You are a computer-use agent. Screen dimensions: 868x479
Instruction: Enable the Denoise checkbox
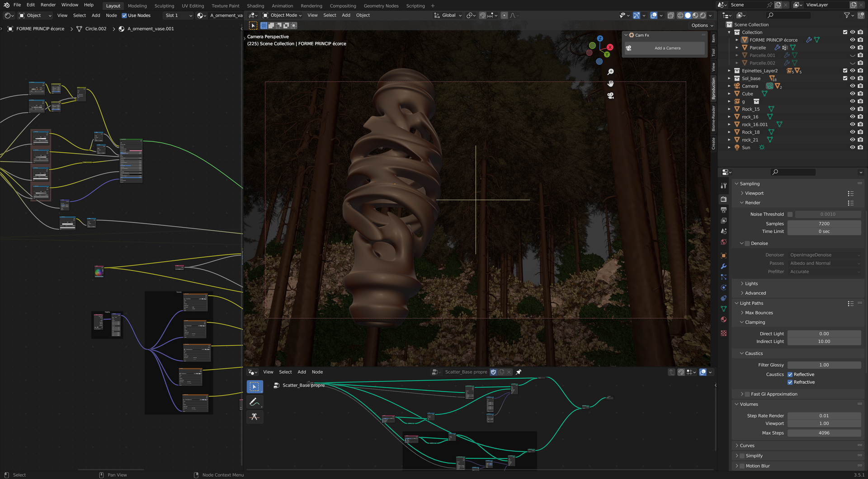[747, 244]
